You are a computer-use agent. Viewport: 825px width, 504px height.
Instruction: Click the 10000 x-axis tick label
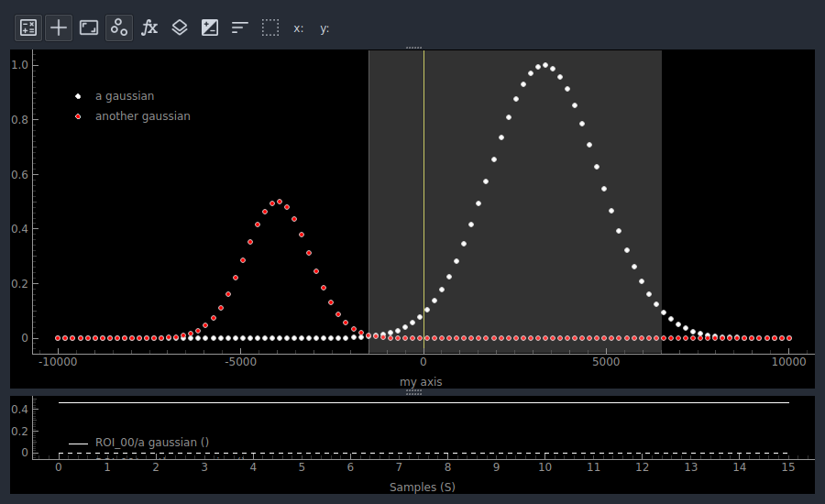pyautogui.click(x=788, y=362)
